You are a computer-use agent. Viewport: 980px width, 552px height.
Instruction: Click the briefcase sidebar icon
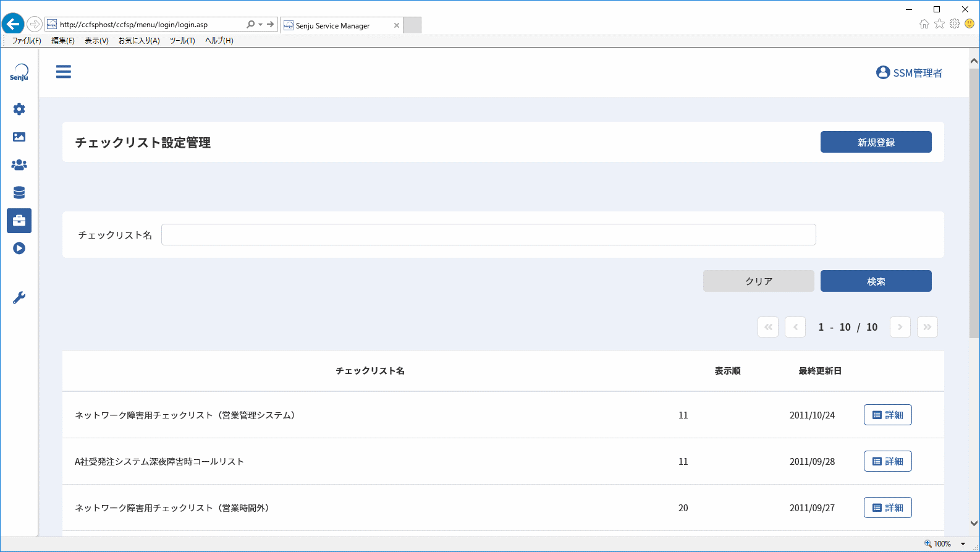(19, 221)
